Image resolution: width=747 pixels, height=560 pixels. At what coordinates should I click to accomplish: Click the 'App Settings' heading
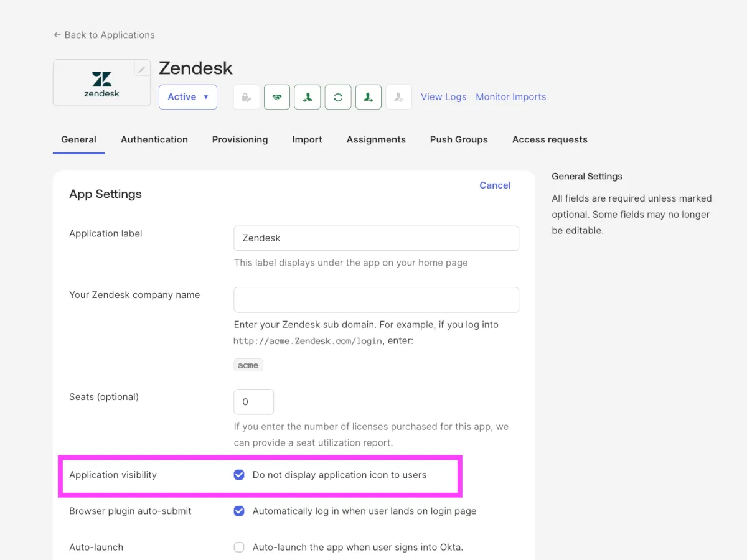pos(105,194)
